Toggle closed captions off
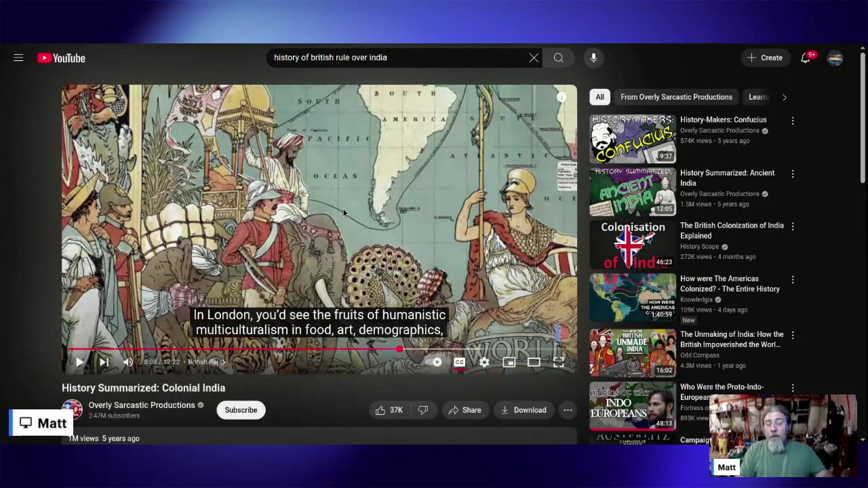The height and width of the screenshot is (488, 868). tap(459, 362)
